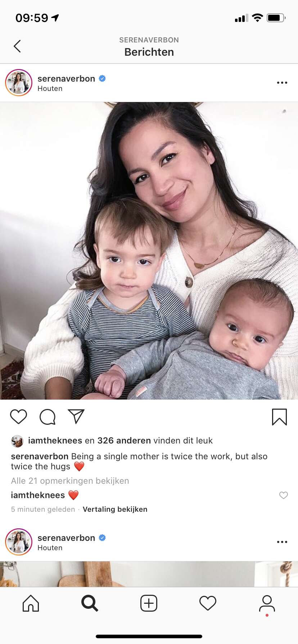Tap the iamtheknees avatar beside the likes
The image size is (298, 644).
pos(17,441)
